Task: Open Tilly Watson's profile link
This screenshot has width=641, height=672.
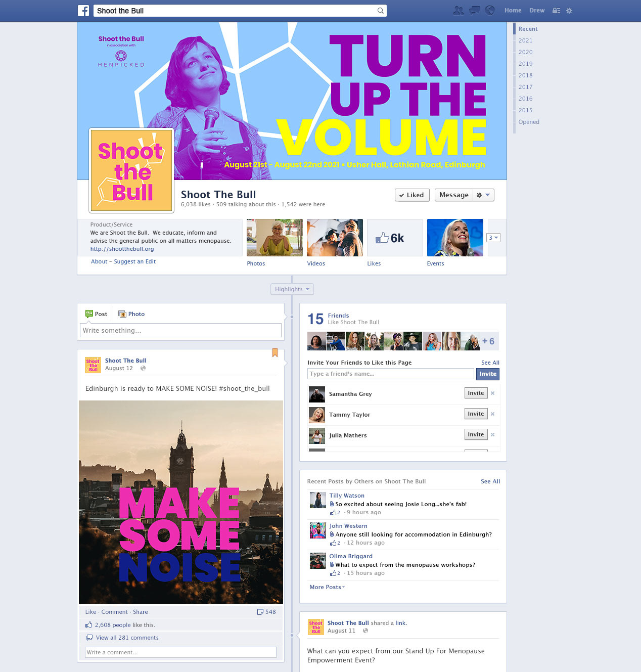Action: click(x=347, y=496)
